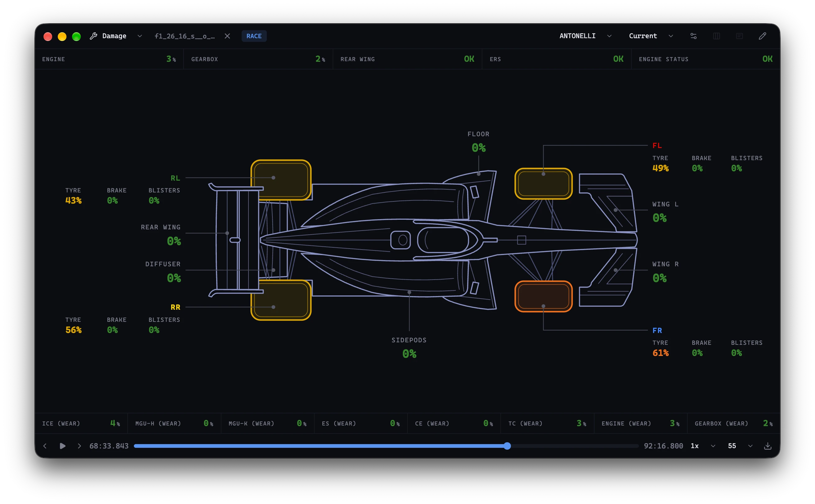Click the RL tyre label
Viewport: 815px width, 504px height.
click(x=175, y=178)
